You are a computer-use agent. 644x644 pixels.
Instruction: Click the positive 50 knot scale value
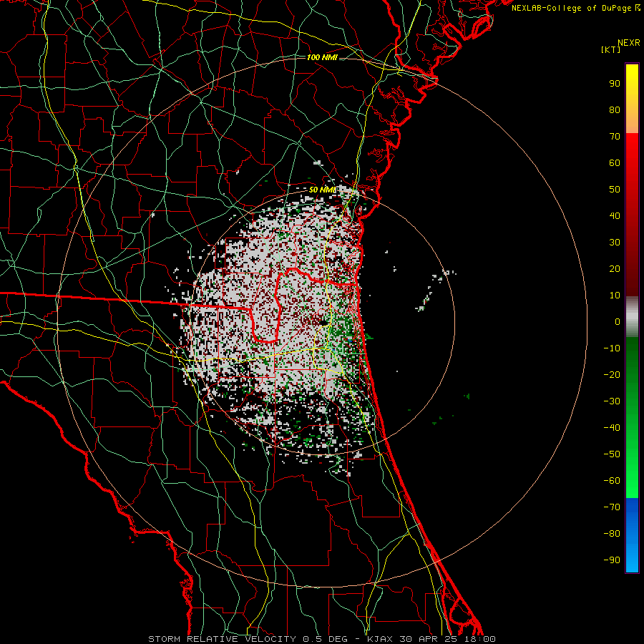[615, 190]
